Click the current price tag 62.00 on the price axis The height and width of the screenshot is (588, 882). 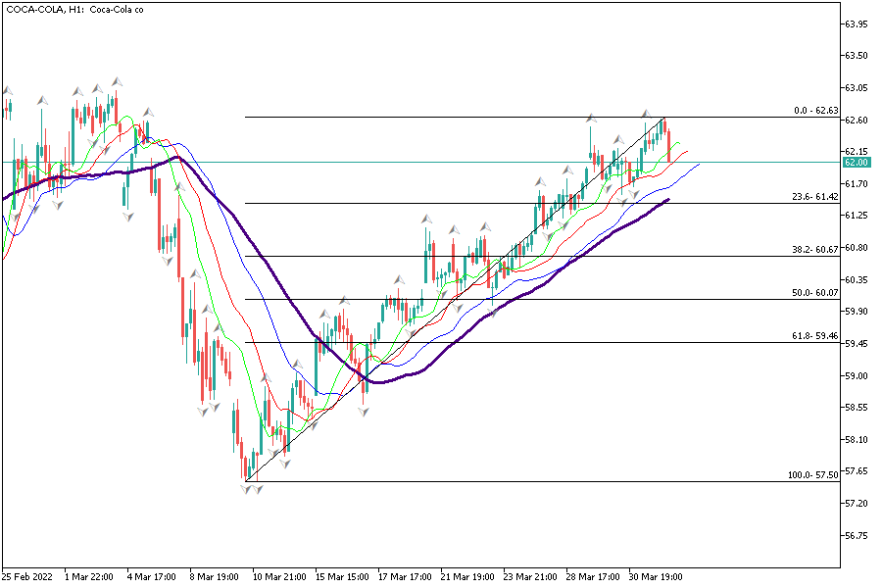coord(856,162)
